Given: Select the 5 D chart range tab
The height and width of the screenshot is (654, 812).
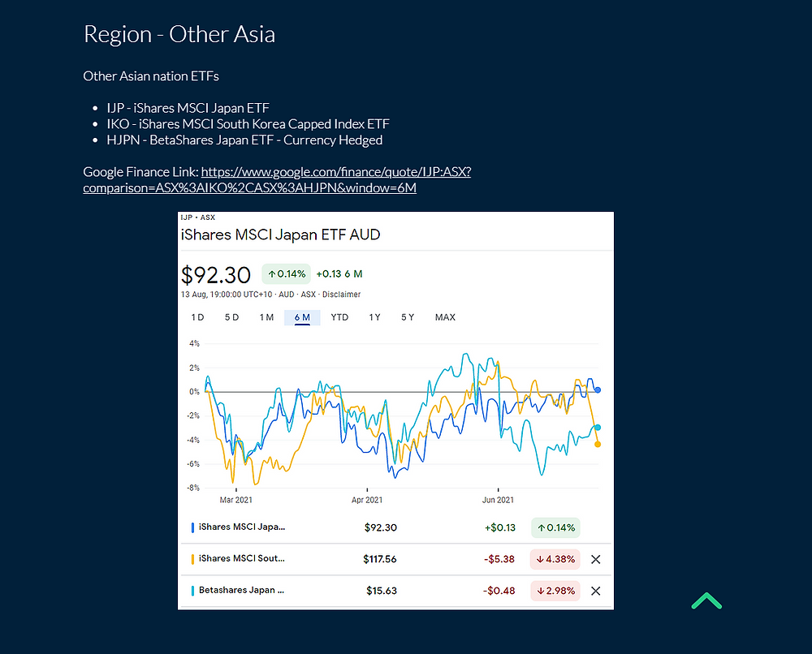Looking at the screenshot, I should 231,317.
